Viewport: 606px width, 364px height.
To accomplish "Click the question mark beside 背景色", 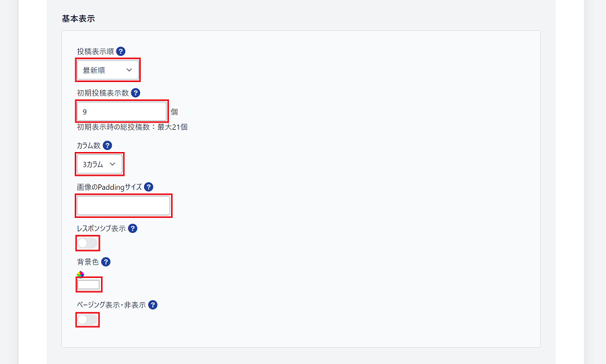I will (x=106, y=262).
